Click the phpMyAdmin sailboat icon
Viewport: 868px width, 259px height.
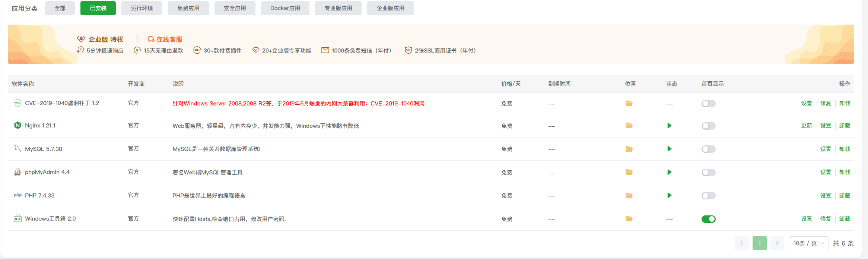(x=18, y=172)
